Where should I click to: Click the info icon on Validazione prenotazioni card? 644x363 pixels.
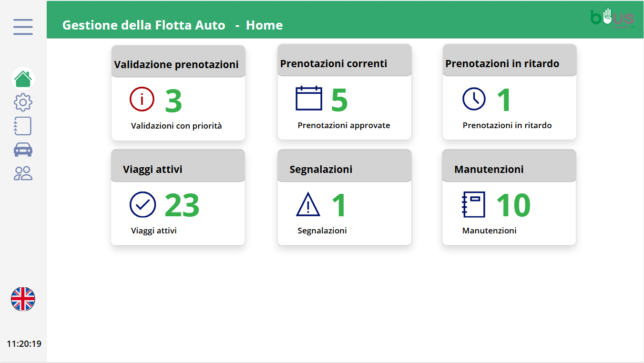coord(142,99)
